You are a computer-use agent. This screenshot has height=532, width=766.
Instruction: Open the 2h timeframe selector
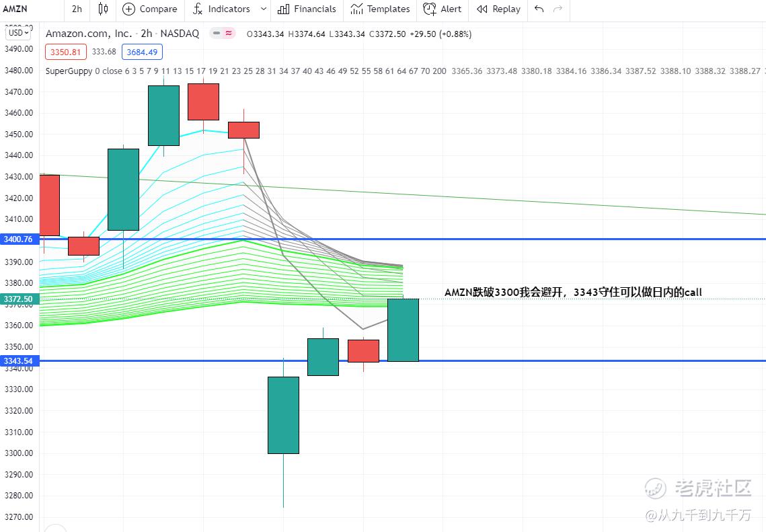pyautogui.click(x=77, y=9)
